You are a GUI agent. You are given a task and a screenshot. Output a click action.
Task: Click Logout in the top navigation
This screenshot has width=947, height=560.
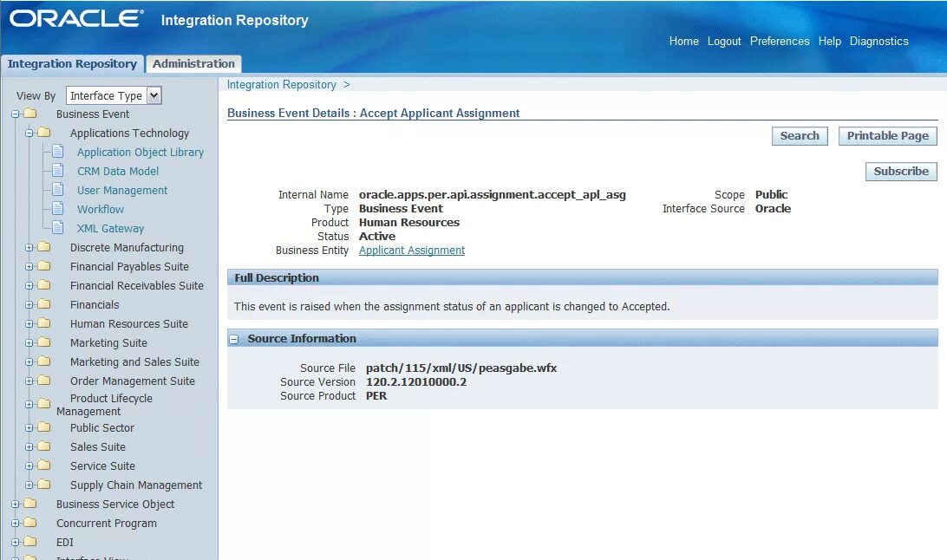tap(724, 41)
